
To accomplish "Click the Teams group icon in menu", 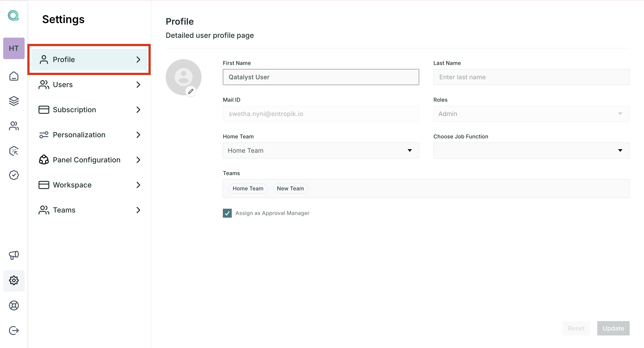I will (x=44, y=210).
